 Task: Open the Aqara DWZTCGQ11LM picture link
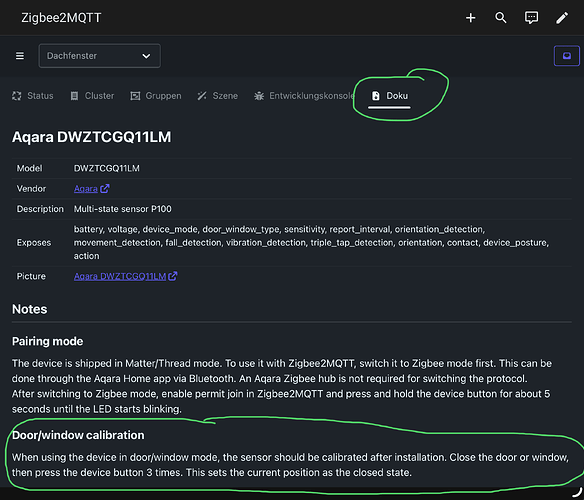click(x=120, y=276)
